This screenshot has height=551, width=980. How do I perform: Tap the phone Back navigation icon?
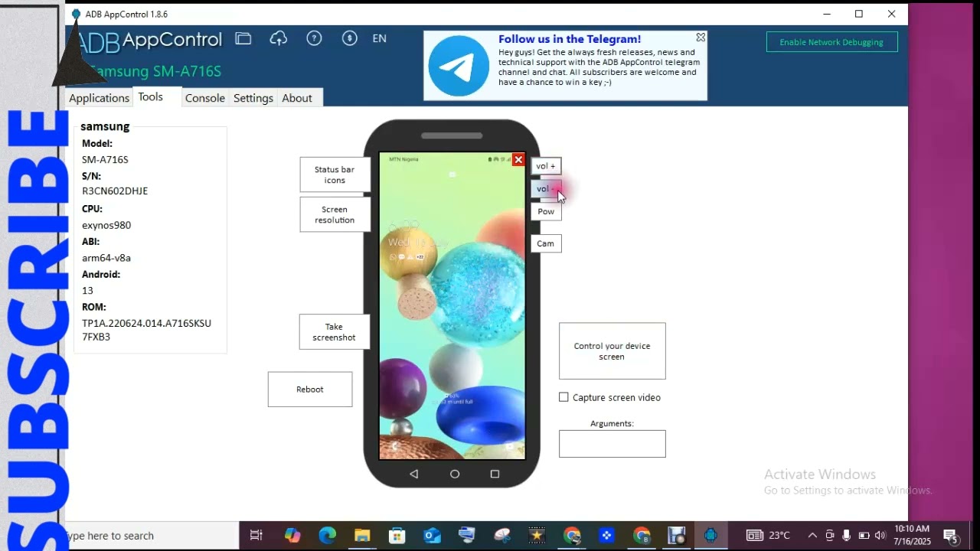tap(413, 474)
